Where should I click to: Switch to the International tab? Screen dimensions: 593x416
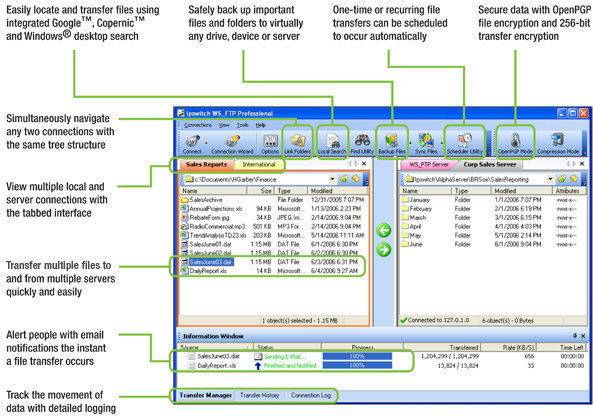point(259,165)
